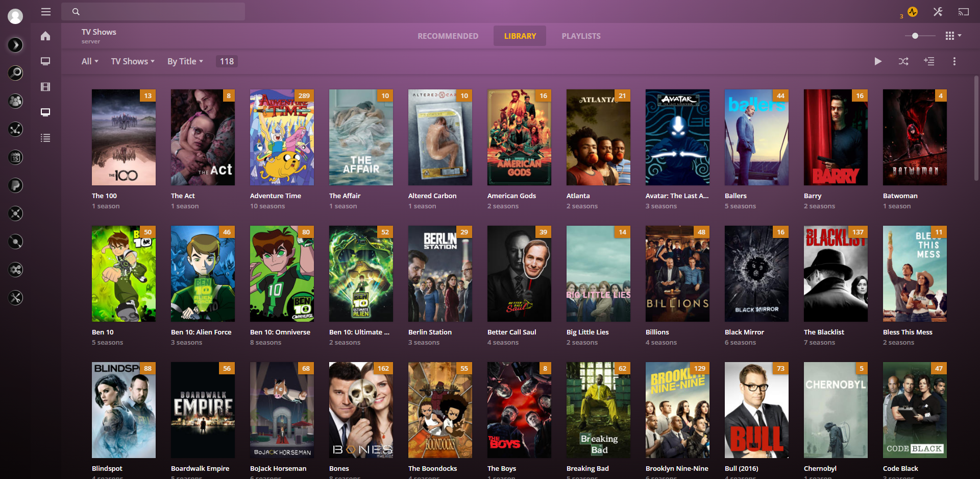The height and width of the screenshot is (479, 980).
Task: Go to the Home icon in sidebar
Action: pyautogui.click(x=45, y=36)
